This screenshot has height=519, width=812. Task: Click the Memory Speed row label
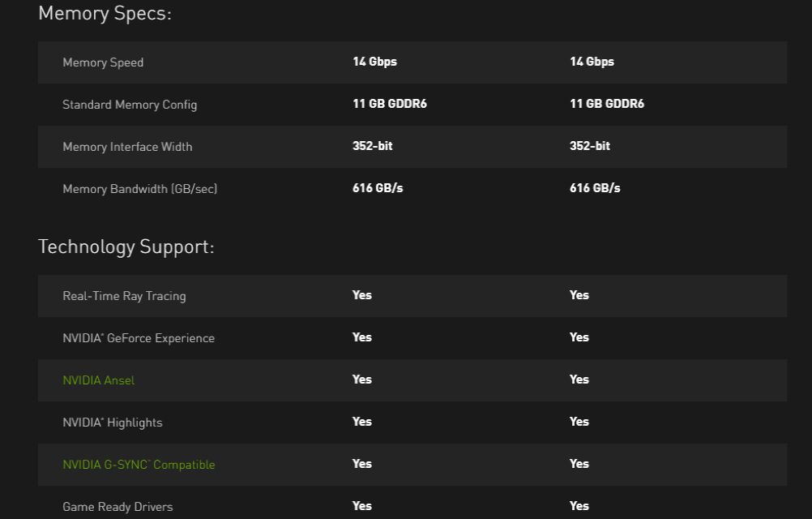click(103, 62)
